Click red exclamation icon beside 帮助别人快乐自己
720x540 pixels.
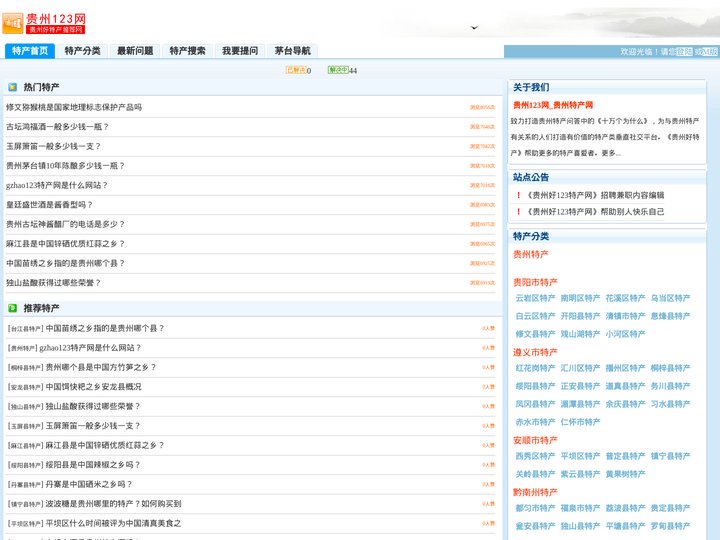(x=518, y=212)
